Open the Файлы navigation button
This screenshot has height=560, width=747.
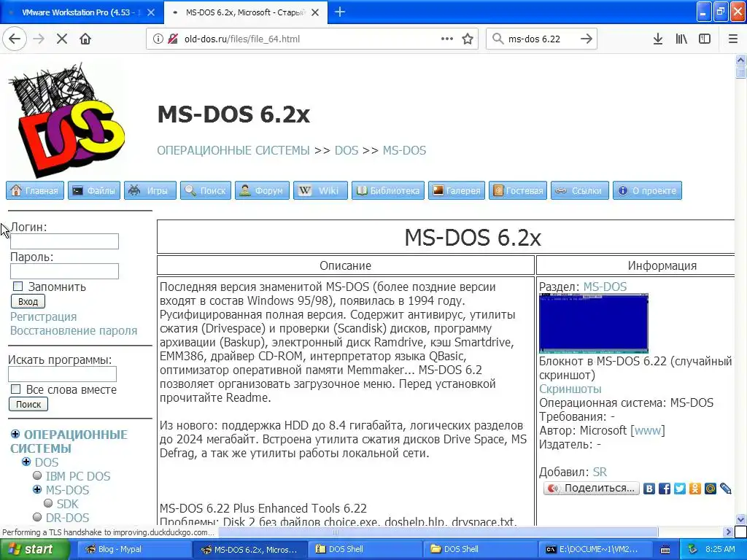94,190
